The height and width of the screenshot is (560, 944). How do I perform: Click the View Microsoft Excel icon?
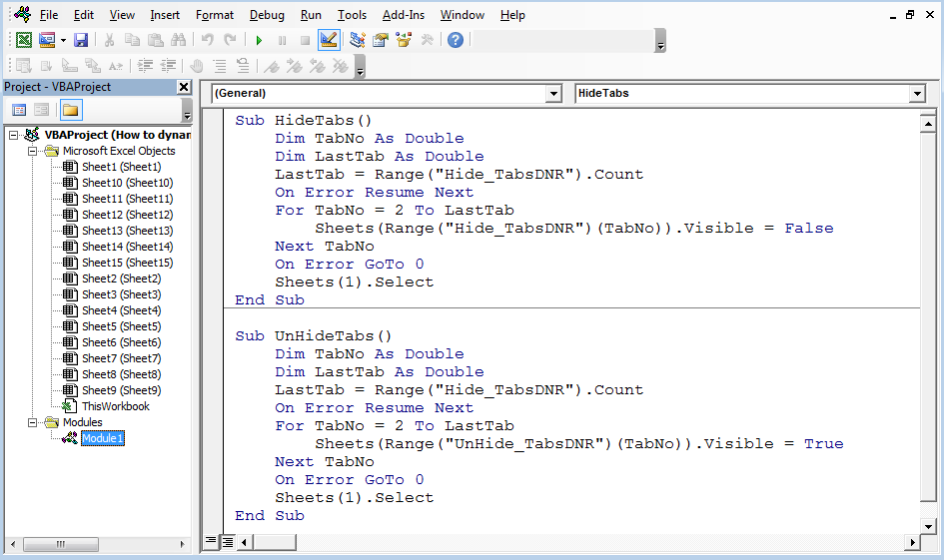tap(24, 40)
